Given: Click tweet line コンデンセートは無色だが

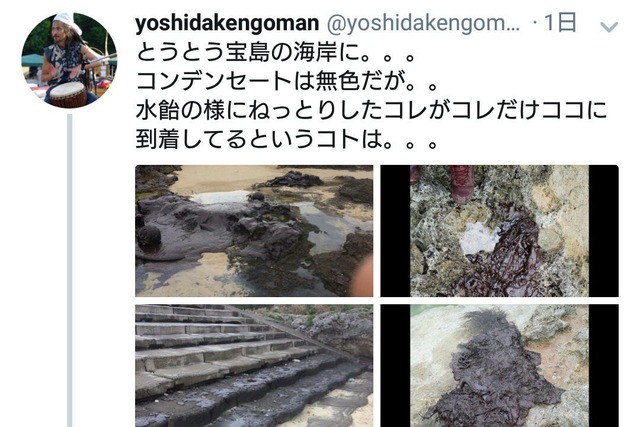Looking at the screenshot, I should [287, 81].
